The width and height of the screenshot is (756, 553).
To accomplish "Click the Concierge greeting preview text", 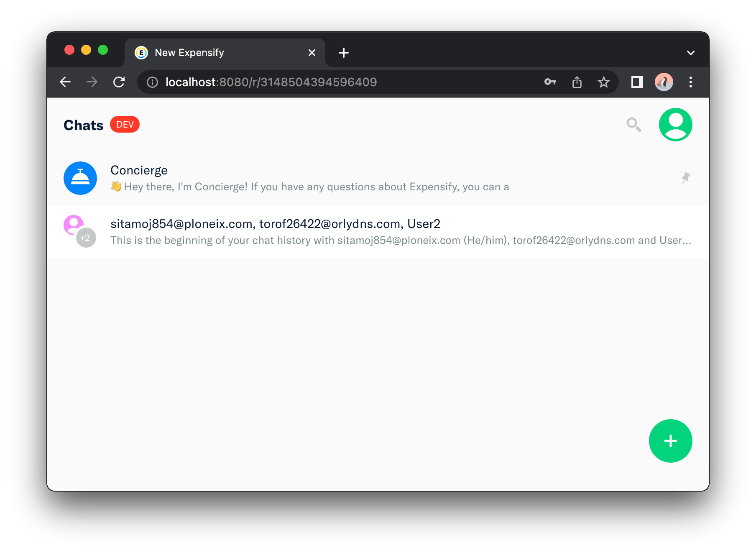I will (310, 187).
